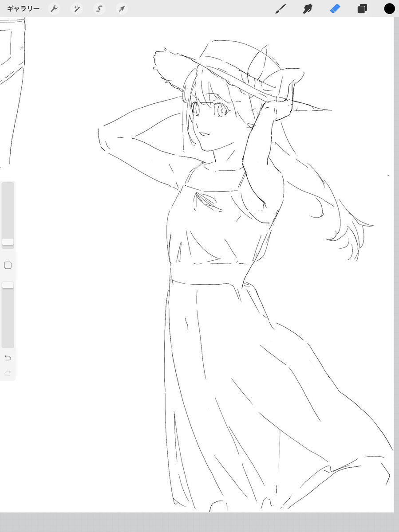This screenshot has width=399, height=532.
Task: Open the Adjustments magic wand menu
Action: (77, 9)
